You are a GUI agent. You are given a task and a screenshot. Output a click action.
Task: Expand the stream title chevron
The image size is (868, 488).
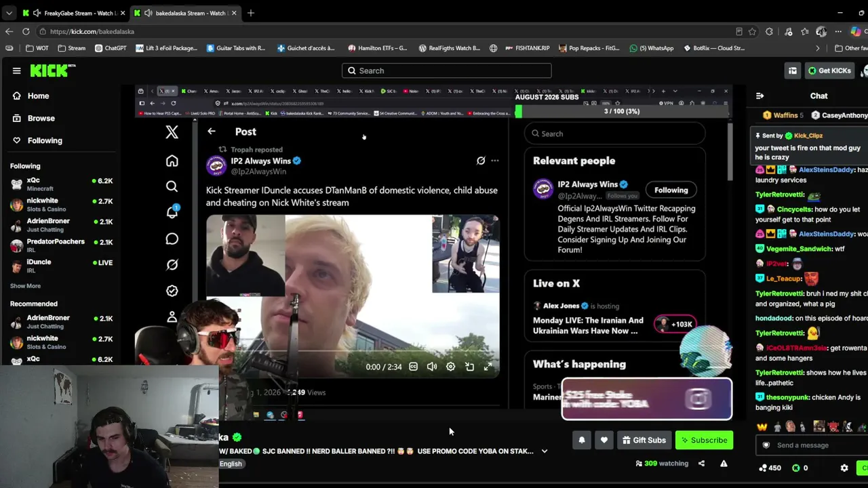pos(544,451)
